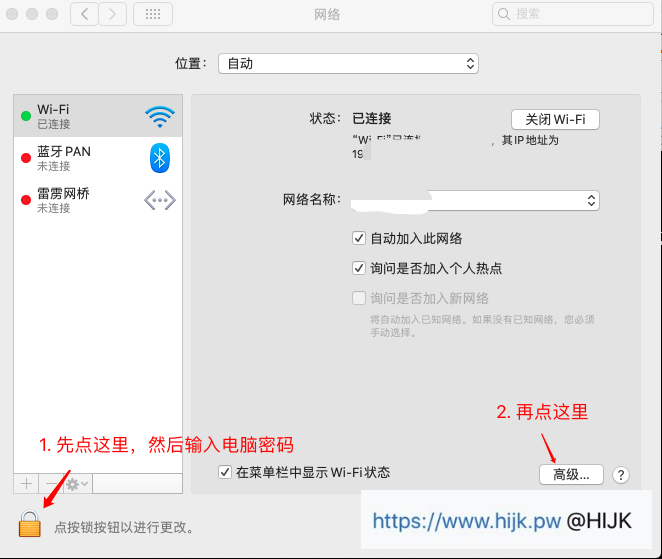This screenshot has height=559, width=662.
Task: Click the Bluetooth PAN icon
Action: tap(159, 158)
